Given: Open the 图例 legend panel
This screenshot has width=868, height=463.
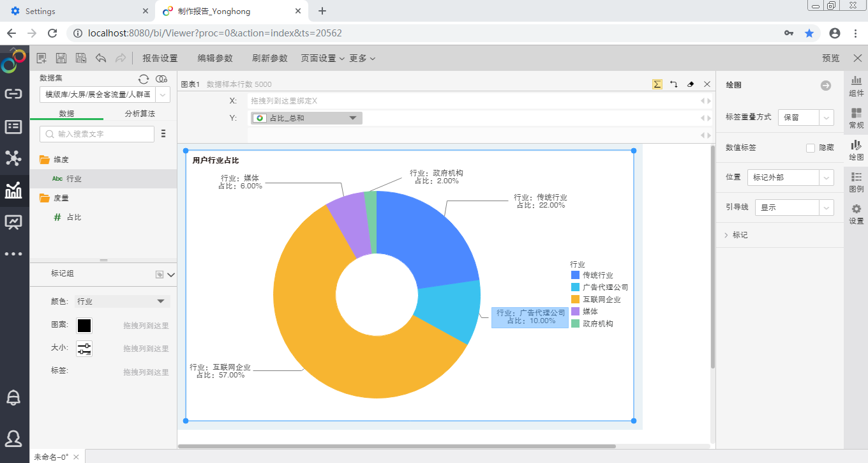Looking at the screenshot, I should (857, 181).
